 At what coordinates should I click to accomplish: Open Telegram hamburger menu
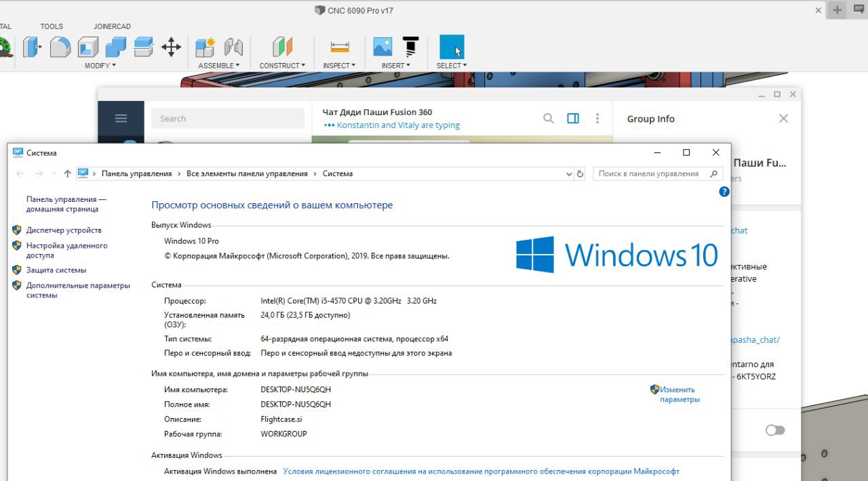click(x=121, y=119)
